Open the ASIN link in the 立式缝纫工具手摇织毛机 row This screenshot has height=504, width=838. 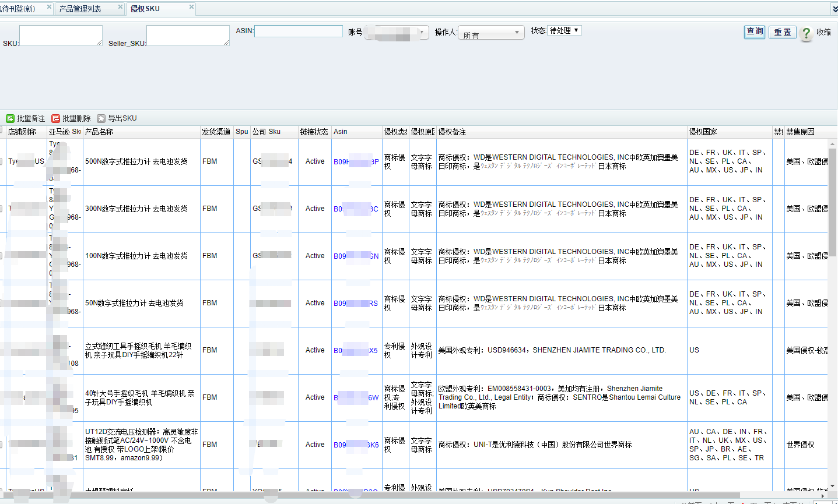356,350
